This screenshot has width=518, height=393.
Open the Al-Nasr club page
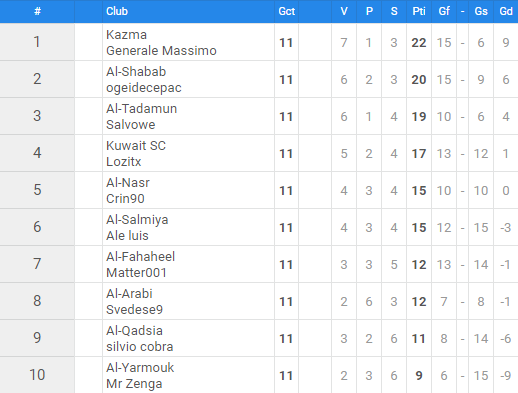128,183
